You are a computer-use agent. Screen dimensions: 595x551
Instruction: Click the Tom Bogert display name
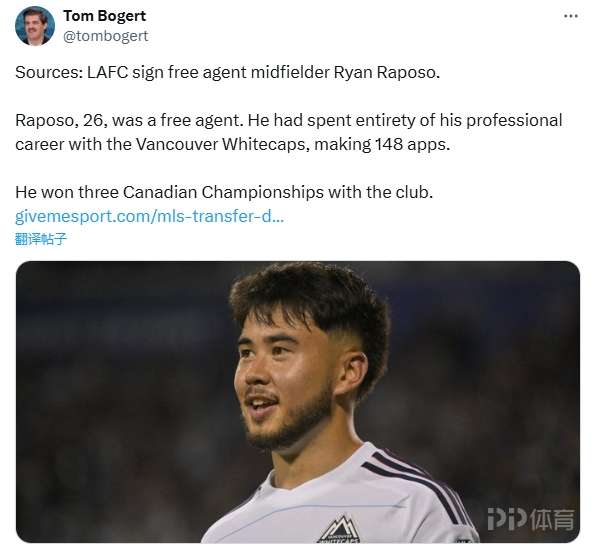point(104,16)
